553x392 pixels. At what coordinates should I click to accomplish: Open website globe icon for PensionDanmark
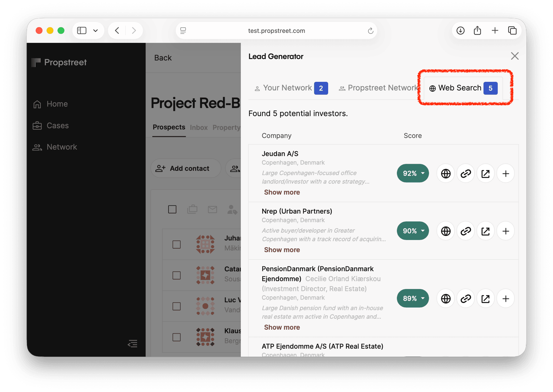click(x=446, y=299)
